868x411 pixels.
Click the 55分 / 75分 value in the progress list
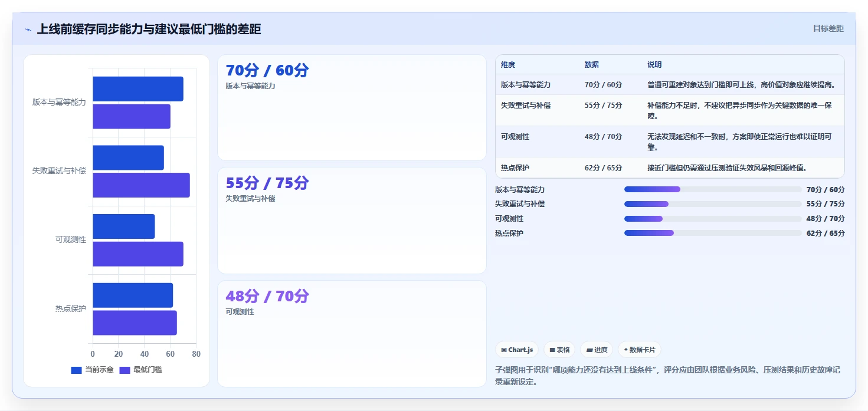(826, 204)
